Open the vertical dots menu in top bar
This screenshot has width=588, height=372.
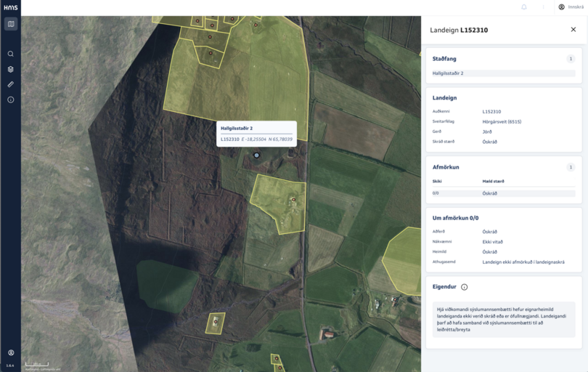pyautogui.click(x=543, y=7)
